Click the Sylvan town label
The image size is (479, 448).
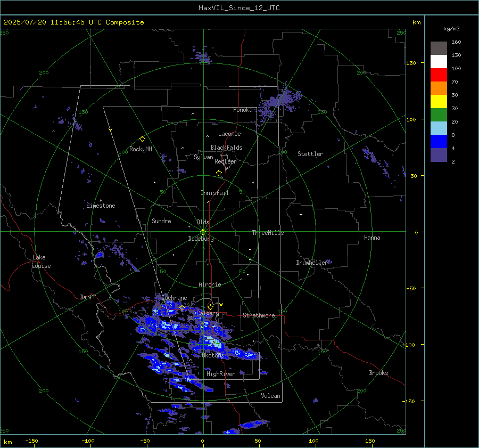(203, 157)
